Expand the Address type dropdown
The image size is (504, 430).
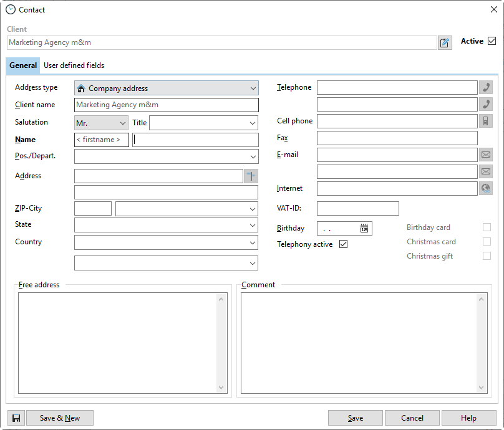pyautogui.click(x=253, y=88)
